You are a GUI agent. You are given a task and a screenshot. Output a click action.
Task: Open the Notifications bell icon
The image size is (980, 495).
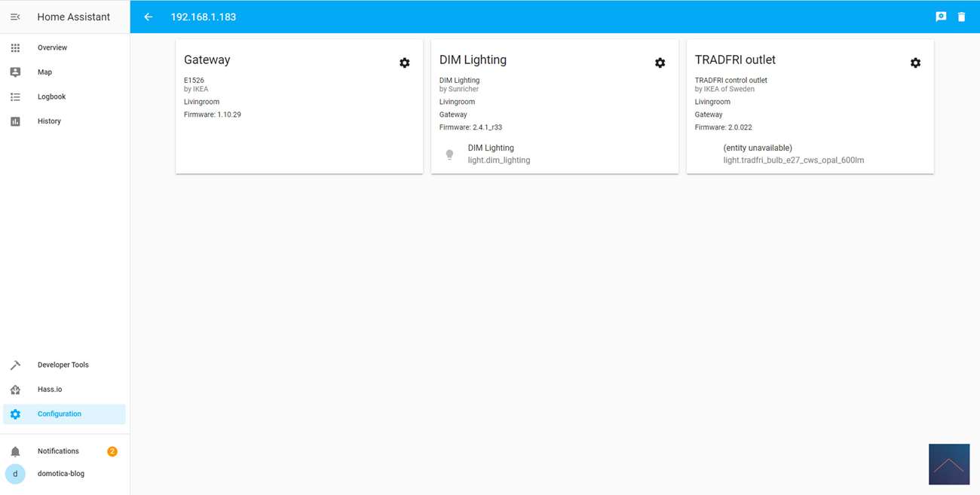point(15,451)
